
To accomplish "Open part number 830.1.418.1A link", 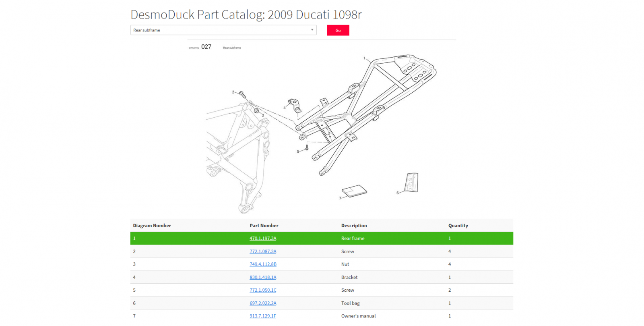I will (x=263, y=277).
